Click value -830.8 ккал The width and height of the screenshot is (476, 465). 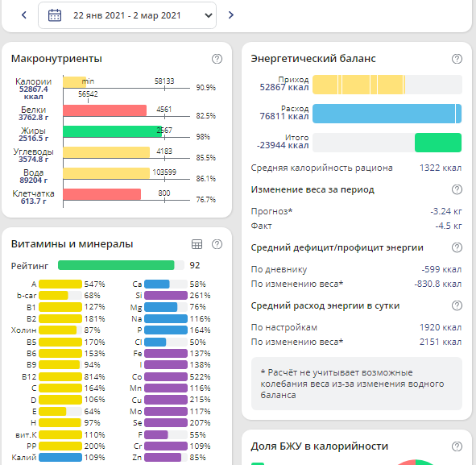pos(438,284)
